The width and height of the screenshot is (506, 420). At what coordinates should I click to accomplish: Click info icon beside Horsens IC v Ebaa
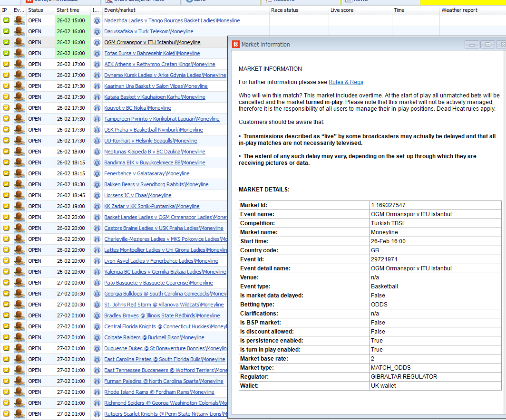pos(97,196)
